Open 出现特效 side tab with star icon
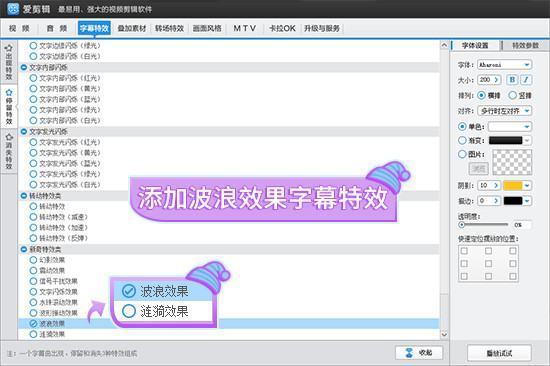 pyautogui.click(x=9, y=62)
